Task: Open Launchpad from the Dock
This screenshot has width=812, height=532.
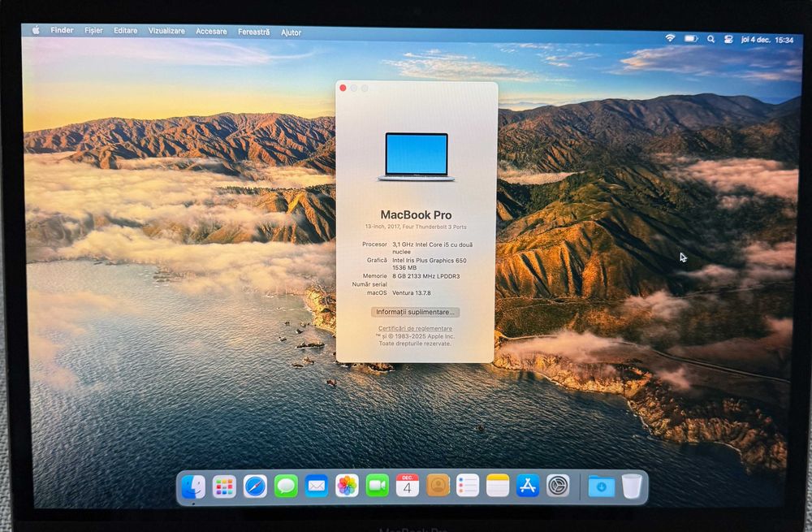Action: coord(224,487)
